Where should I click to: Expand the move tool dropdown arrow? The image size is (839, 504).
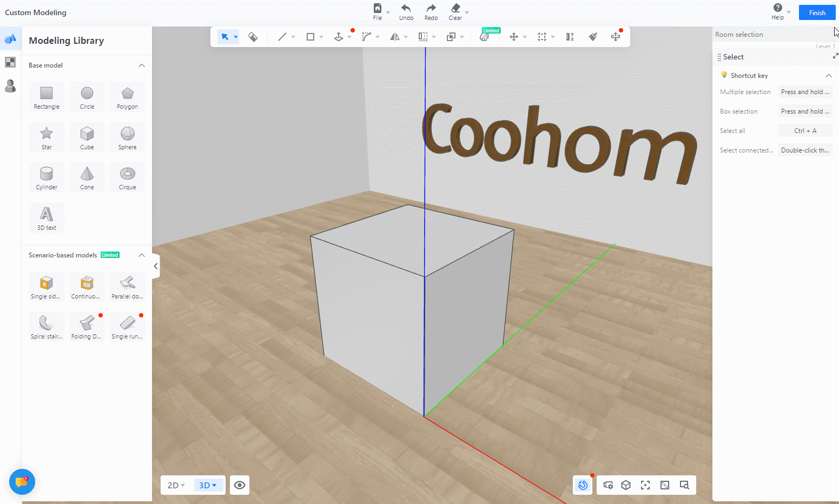(x=525, y=37)
